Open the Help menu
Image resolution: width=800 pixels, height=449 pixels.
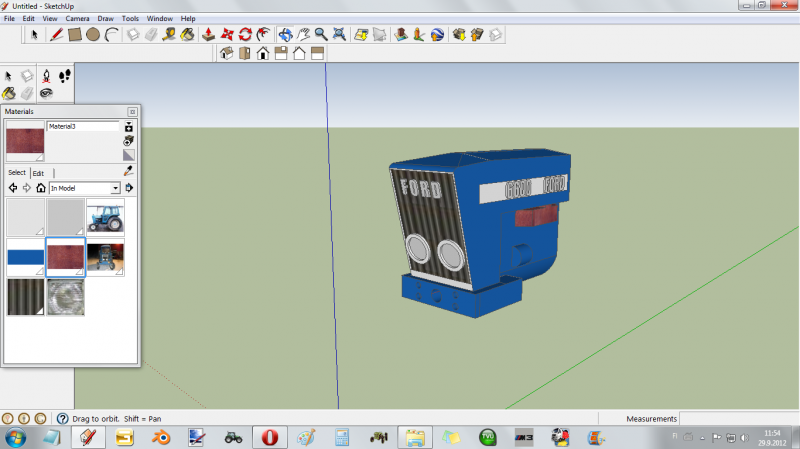point(188,18)
